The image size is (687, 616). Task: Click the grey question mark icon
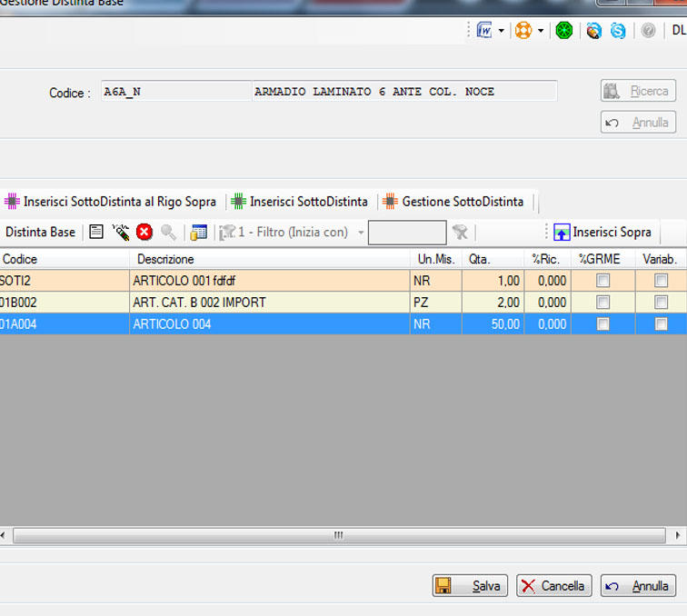[648, 31]
